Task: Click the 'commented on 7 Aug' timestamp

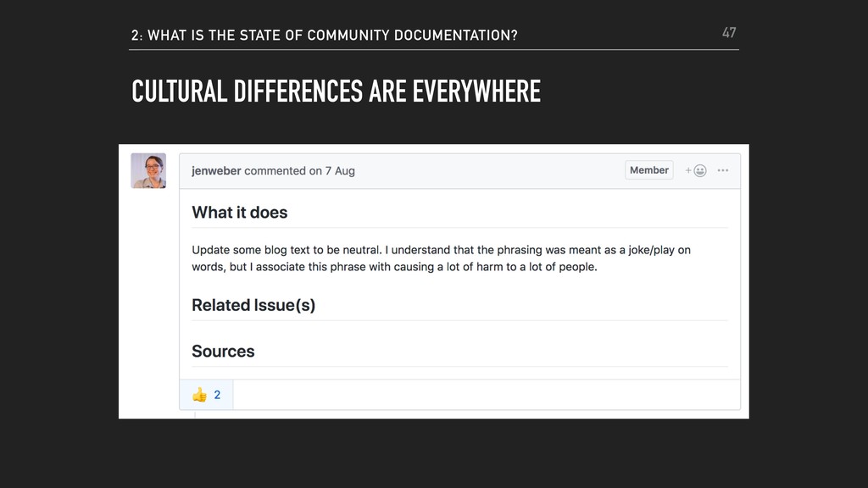Action: pyautogui.click(x=299, y=171)
